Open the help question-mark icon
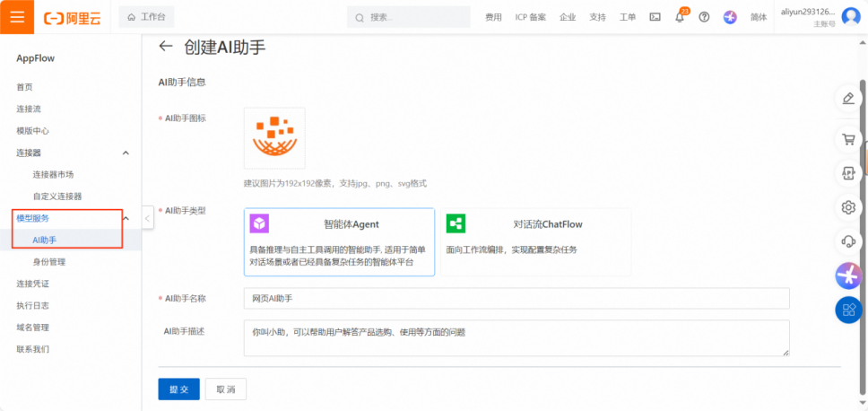This screenshot has height=411, width=868. (x=704, y=17)
